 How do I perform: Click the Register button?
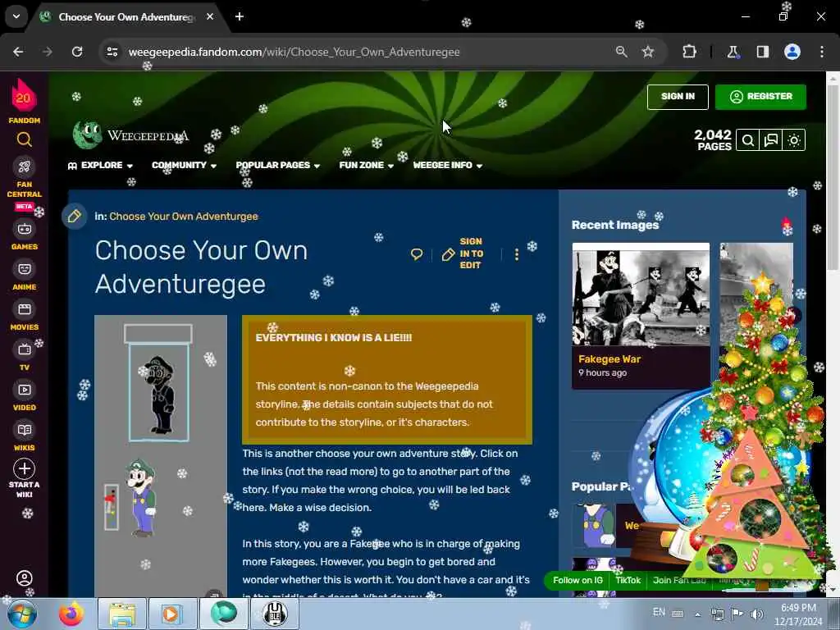tap(760, 97)
